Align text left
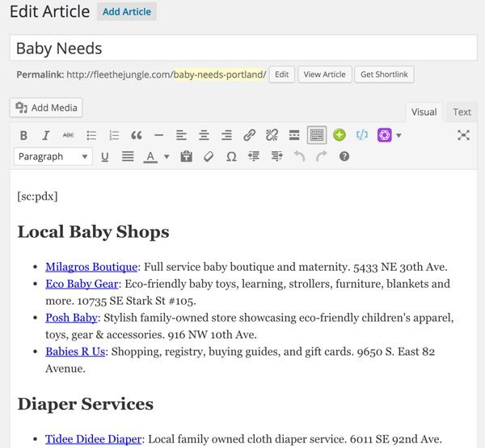This screenshot has height=448, width=485. click(181, 135)
